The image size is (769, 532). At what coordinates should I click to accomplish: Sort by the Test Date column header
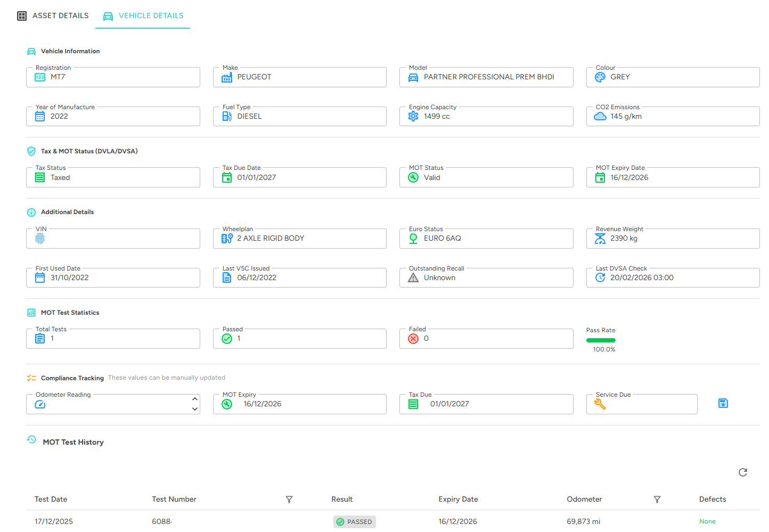point(51,500)
